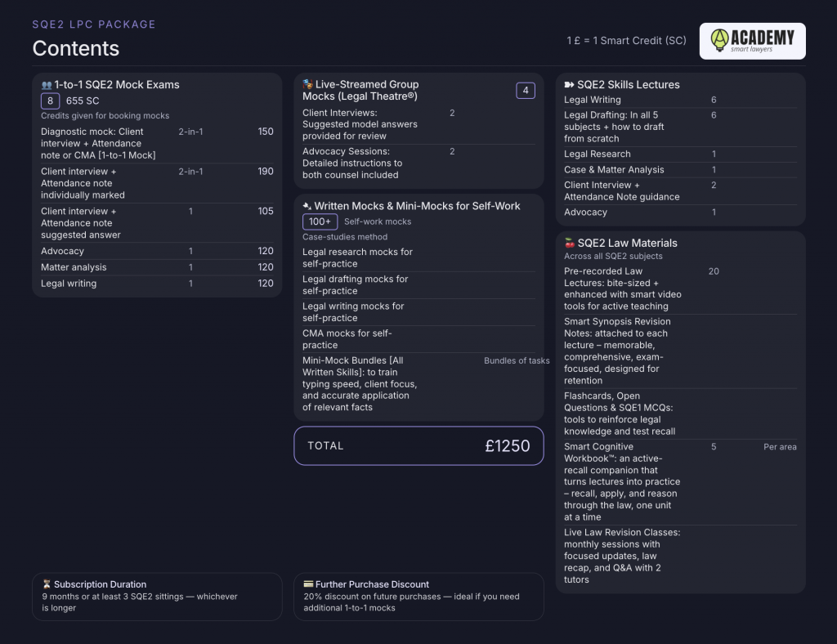Click the card icon beside Further Purchase Discount

pyautogui.click(x=308, y=584)
